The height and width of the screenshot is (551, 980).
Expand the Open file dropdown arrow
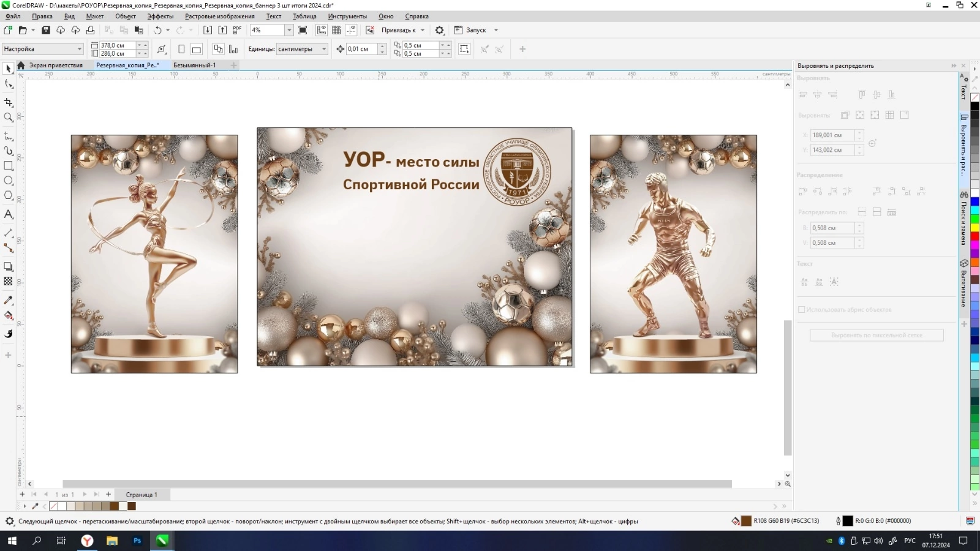(33, 30)
